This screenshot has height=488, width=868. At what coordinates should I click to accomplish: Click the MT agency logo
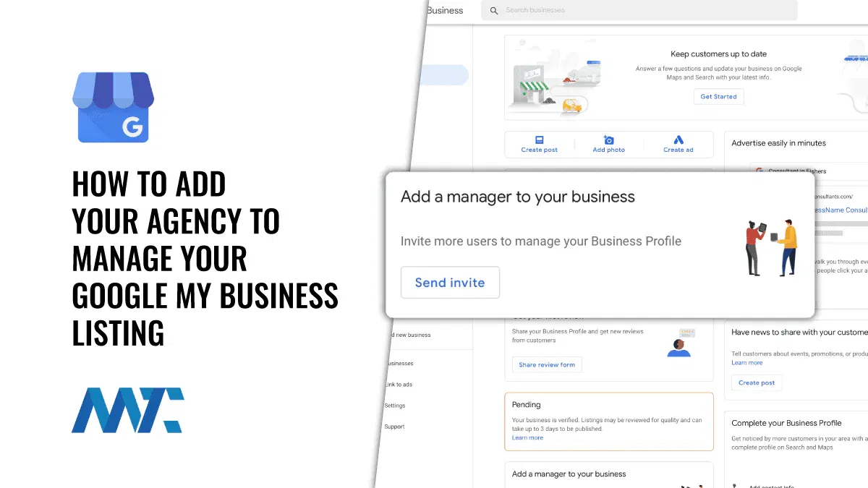[127, 410]
